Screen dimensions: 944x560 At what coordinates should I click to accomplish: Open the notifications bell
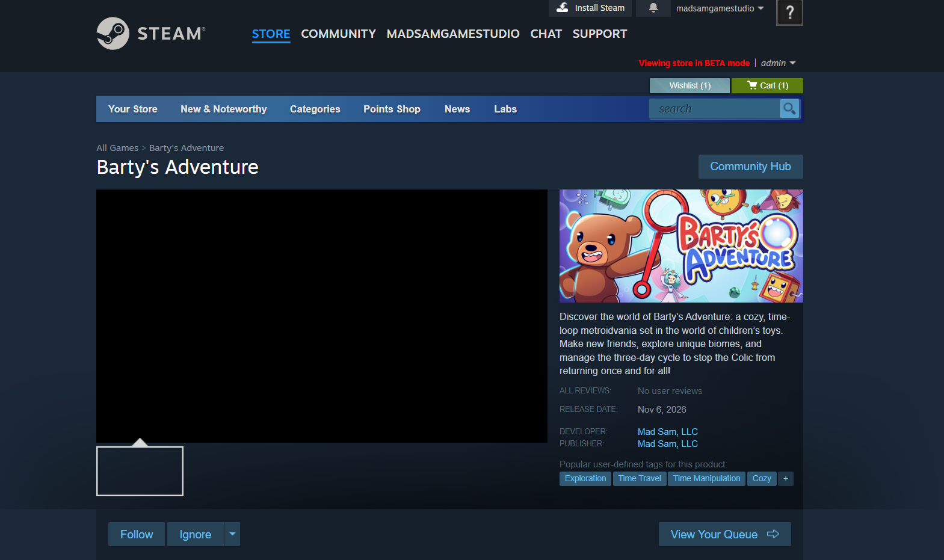(653, 8)
